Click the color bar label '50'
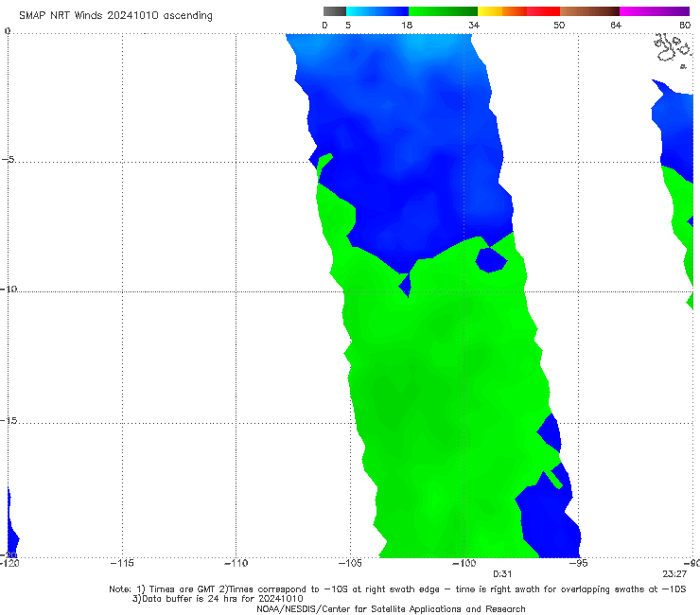 [x=559, y=26]
